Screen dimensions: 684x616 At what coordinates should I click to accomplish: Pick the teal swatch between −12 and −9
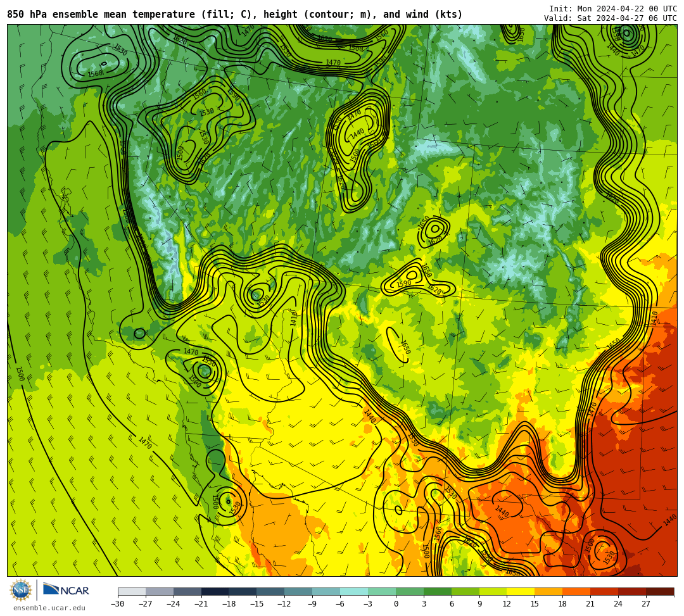click(x=299, y=591)
